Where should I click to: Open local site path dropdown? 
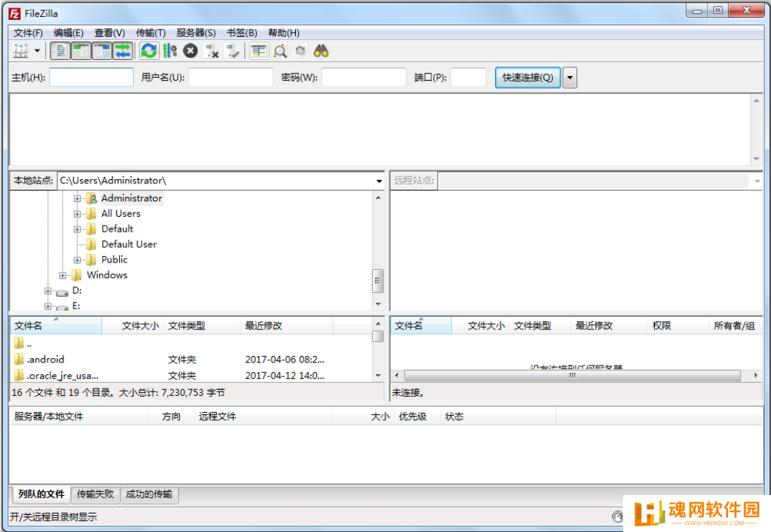coord(379,181)
